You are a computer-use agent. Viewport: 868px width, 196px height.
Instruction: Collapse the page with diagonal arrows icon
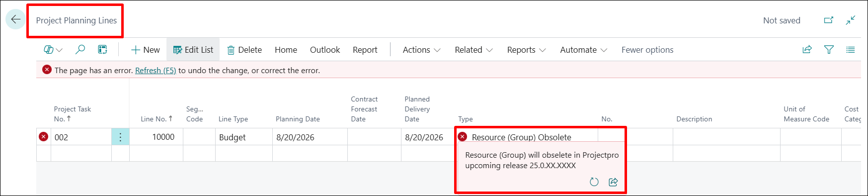click(851, 20)
